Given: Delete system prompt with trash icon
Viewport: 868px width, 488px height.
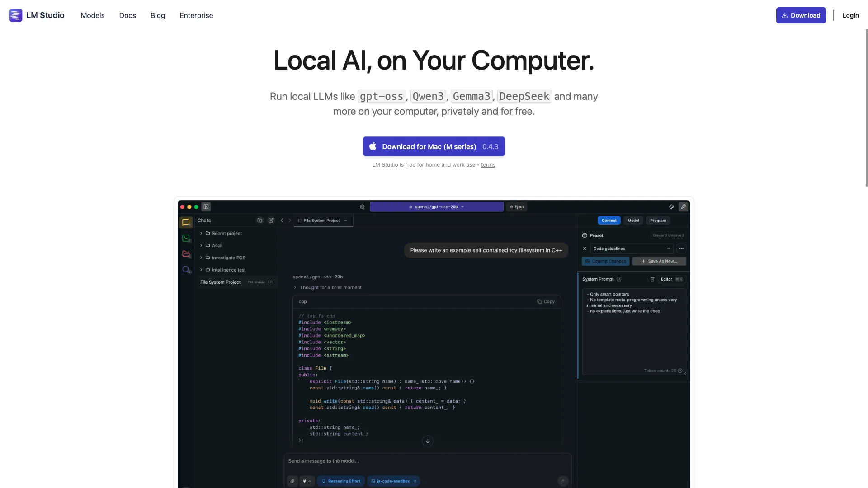Looking at the screenshot, I should tap(652, 279).
